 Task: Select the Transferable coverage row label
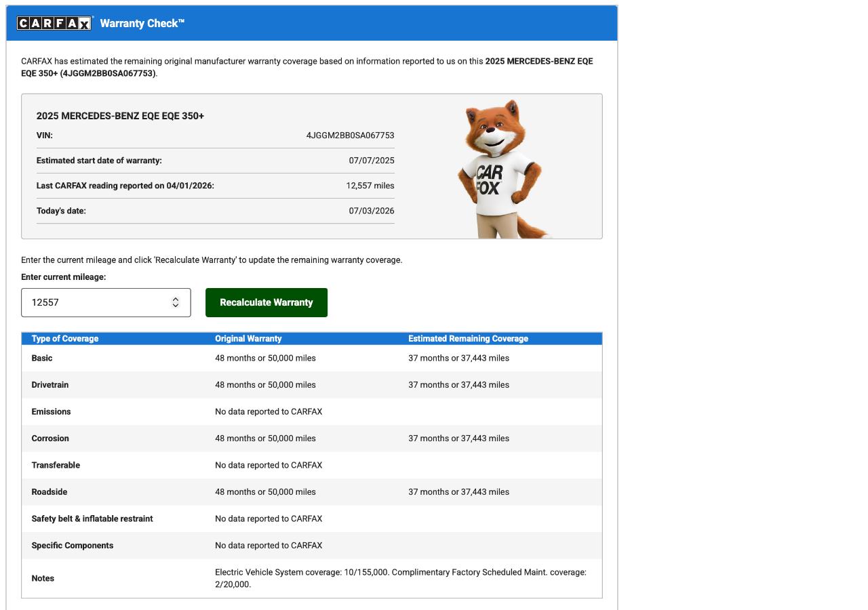(56, 465)
